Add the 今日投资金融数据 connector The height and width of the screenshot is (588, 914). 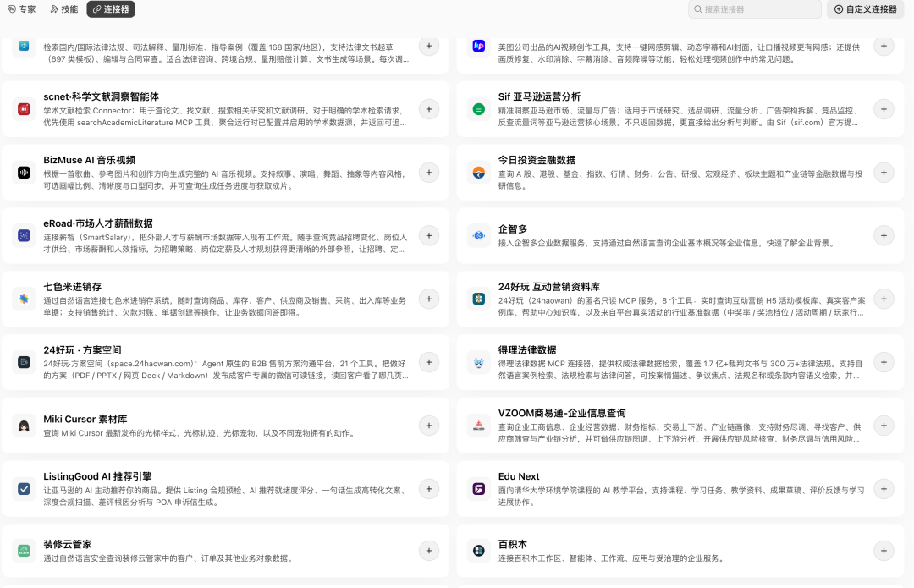(884, 173)
